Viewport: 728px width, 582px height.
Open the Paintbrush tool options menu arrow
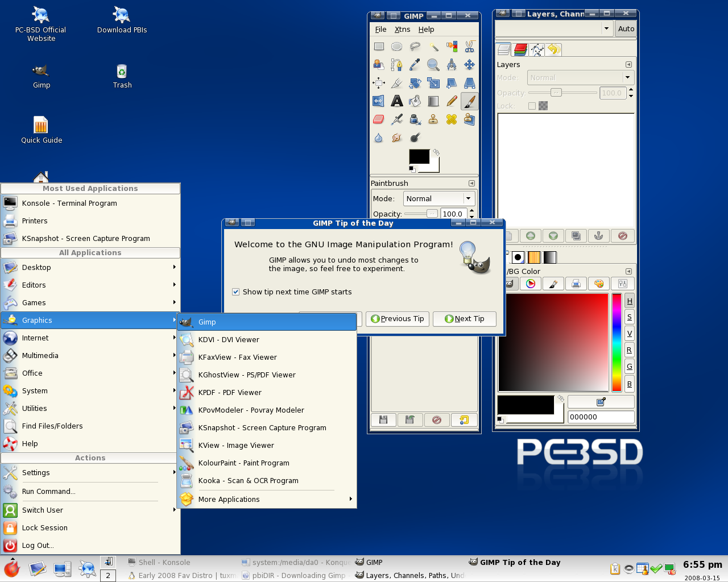[x=471, y=184]
